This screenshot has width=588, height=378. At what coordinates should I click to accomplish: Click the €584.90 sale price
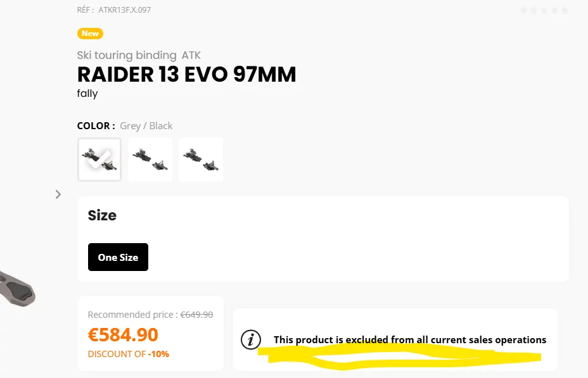(x=123, y=334)
